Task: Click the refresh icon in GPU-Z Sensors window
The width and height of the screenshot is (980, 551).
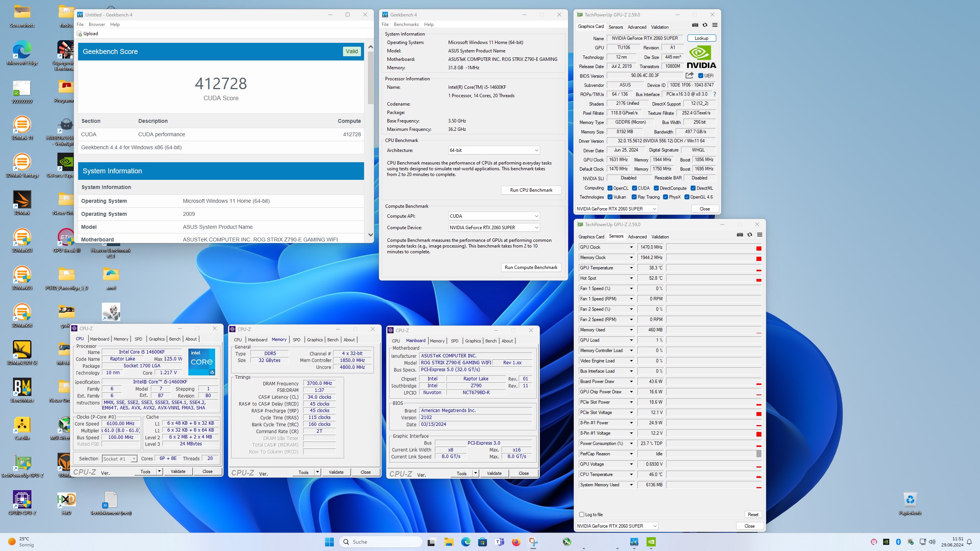Action: pos(750,235)
